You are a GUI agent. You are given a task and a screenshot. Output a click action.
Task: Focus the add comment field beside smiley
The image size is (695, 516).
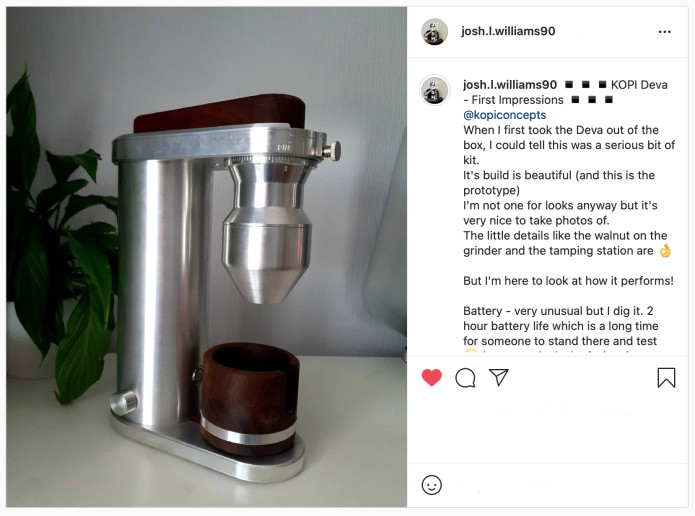563,485
